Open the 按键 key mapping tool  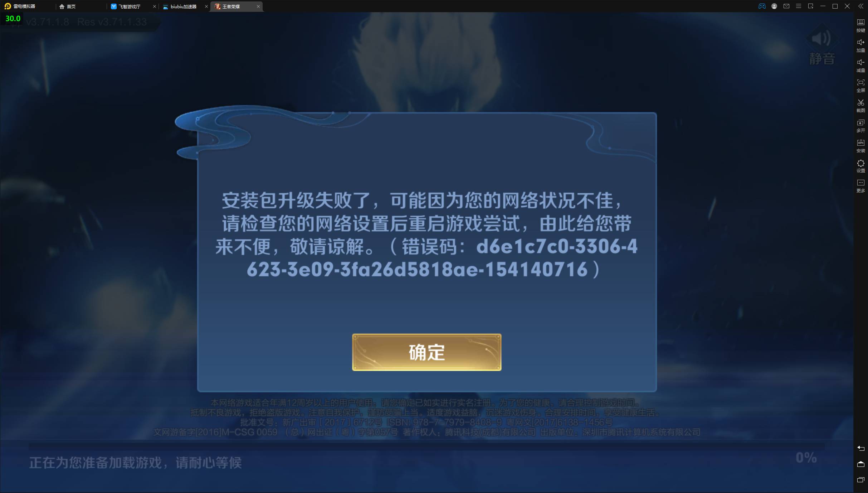(860, 25)
